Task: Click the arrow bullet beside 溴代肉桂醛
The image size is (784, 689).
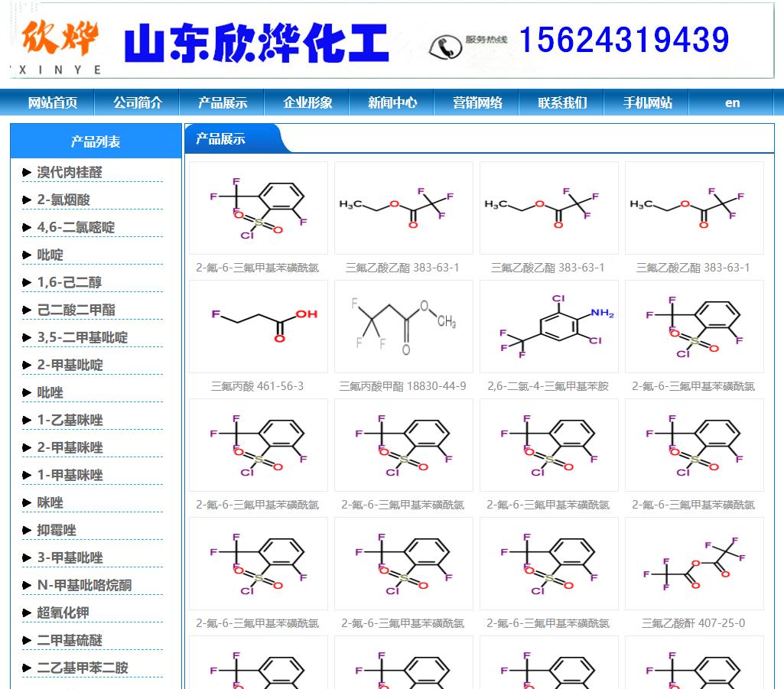Action: [28, 173]
